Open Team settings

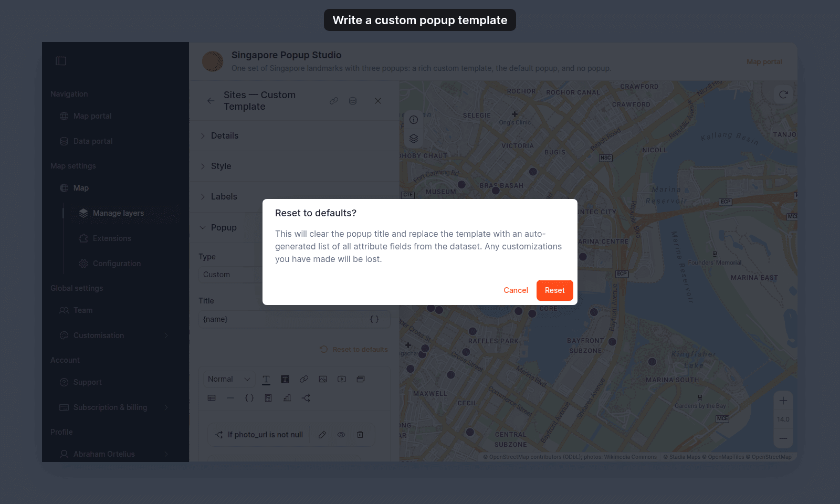[x=83, y=310]
